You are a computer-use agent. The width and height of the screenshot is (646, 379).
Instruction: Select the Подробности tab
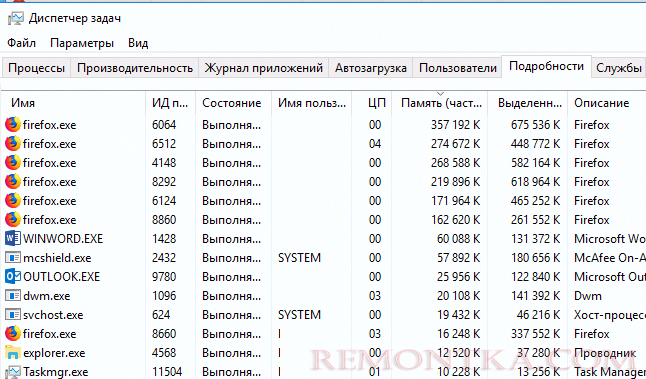click(546, 66)
